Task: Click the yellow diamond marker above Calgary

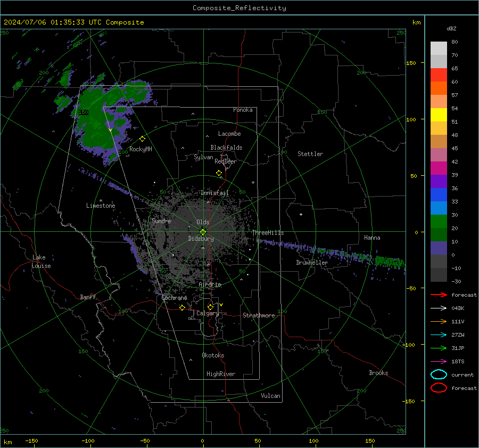Action: coord(210,307)
